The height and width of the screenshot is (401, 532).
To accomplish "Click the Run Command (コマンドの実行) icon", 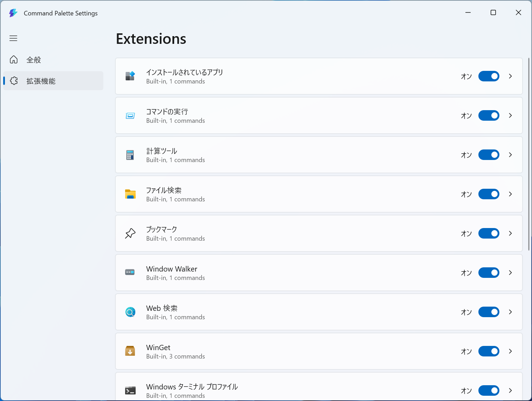I will click(x=130, y=115).
